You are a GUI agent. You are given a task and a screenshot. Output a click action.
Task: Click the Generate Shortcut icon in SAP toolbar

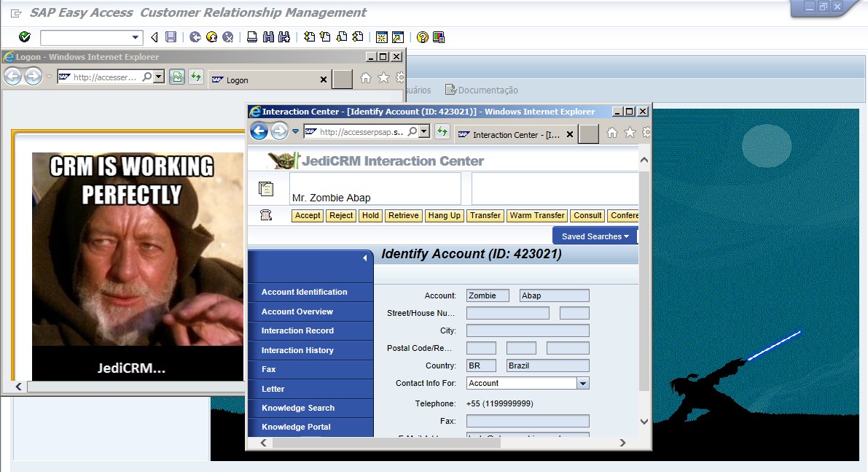click(398, 37)
